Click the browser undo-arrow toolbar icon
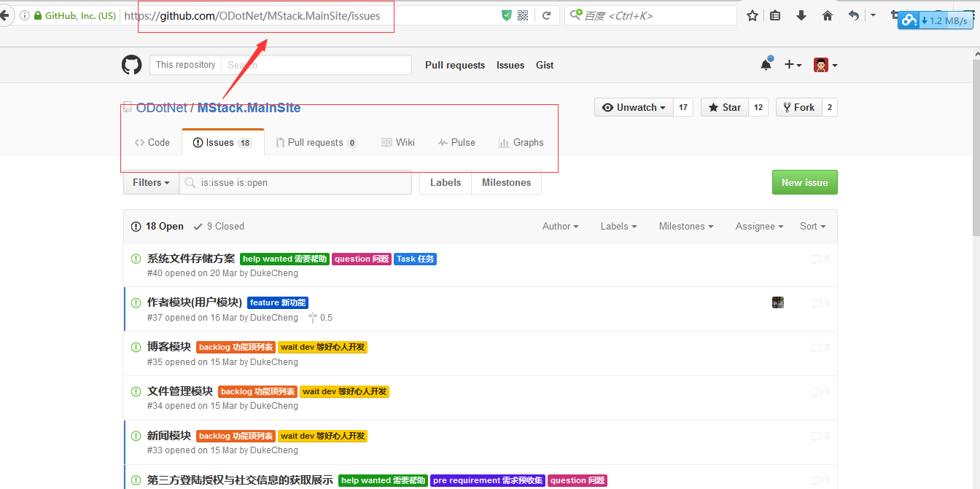980x489 pixels. (x=854, y=15)
